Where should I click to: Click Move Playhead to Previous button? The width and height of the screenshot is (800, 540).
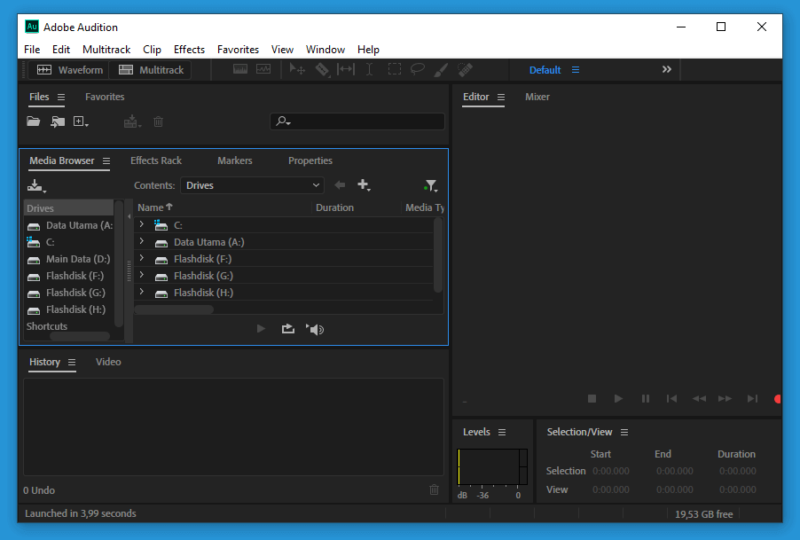[672, 399]
